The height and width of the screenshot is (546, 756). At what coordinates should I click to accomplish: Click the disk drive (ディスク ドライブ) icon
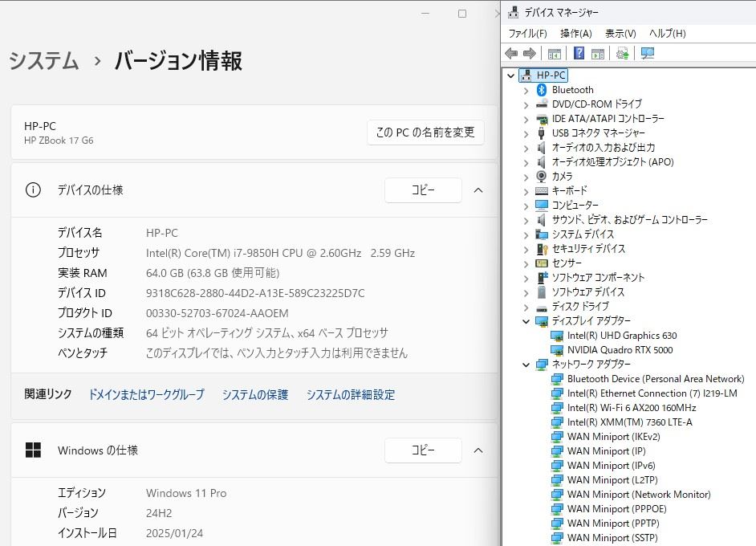click(542, 308)
